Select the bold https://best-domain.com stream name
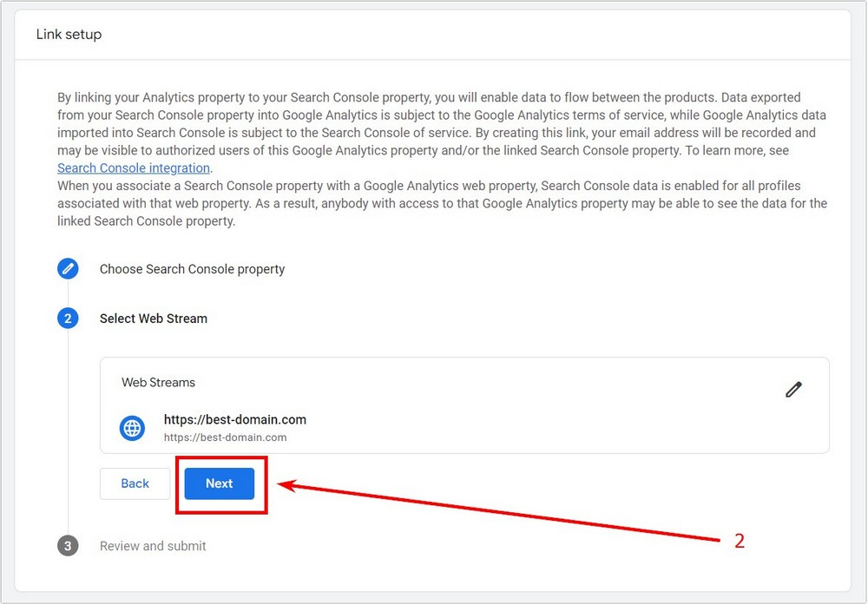 coord(234,419)
